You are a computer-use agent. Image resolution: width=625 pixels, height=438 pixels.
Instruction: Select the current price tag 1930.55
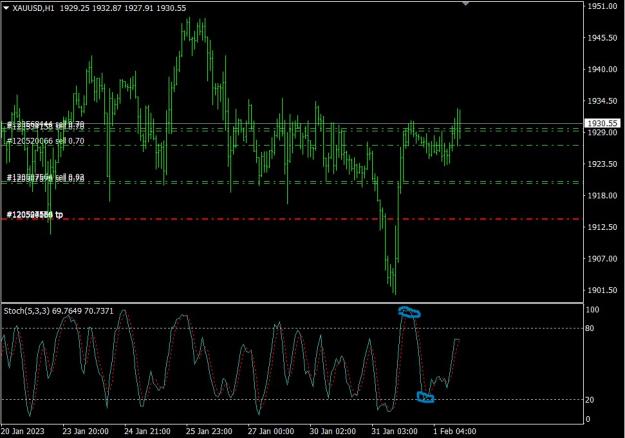pyautogui.click(x=603, y=124)
